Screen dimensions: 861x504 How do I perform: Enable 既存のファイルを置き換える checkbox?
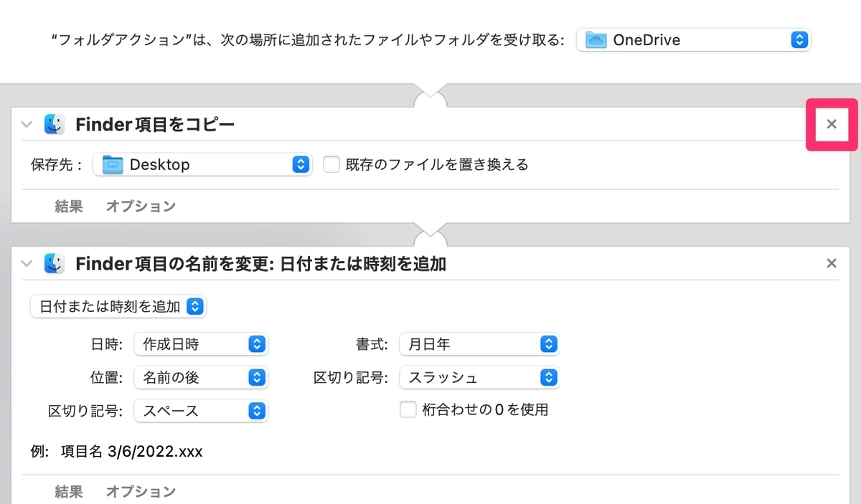click(x=331, y=164)
